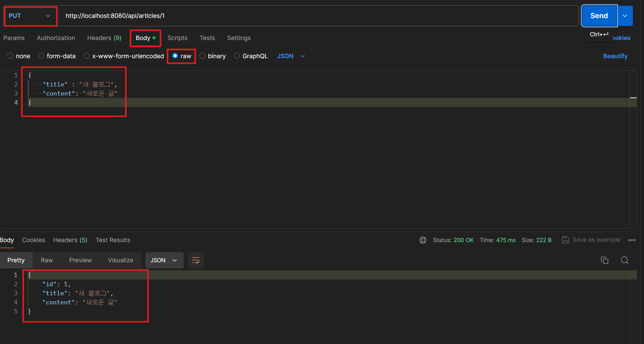Screen dimensions: 644x344
Task: Open the Tests tab
Action: (207, 38)
